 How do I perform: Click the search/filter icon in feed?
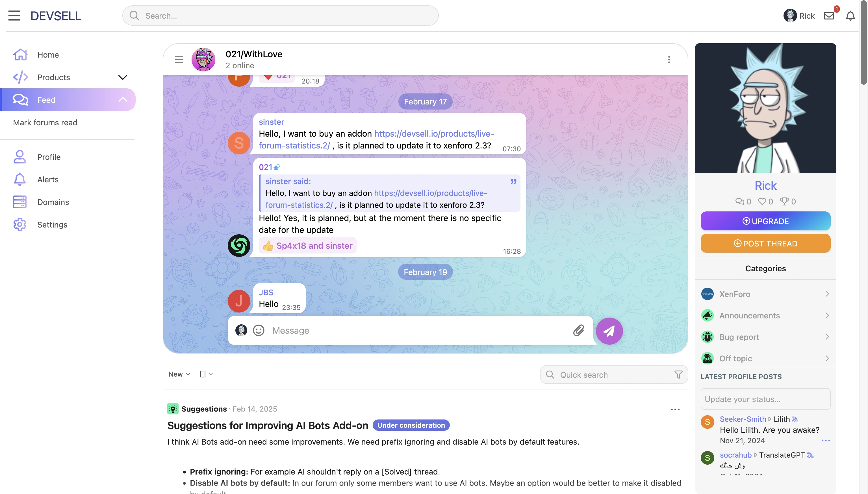click(679, 375)
